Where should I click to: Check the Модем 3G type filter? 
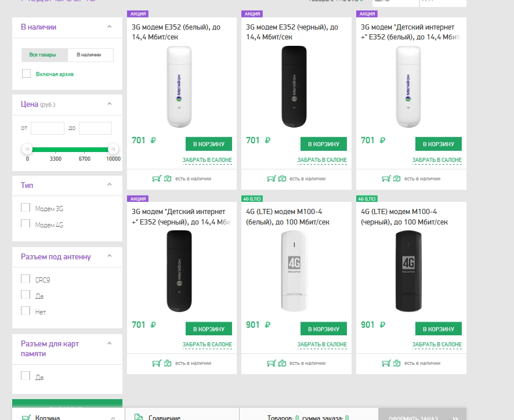[x=26, y=208]
